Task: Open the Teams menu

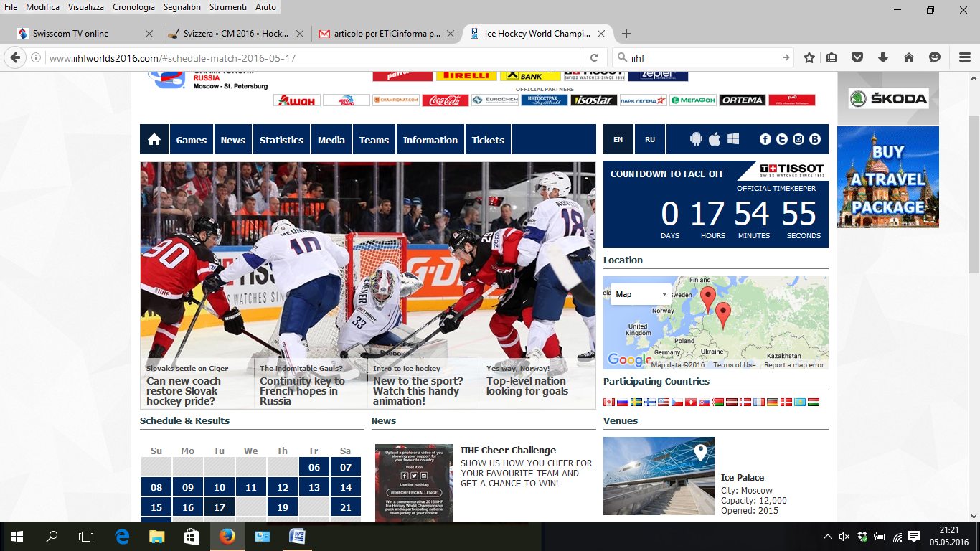Action: (x=374, y=140)
